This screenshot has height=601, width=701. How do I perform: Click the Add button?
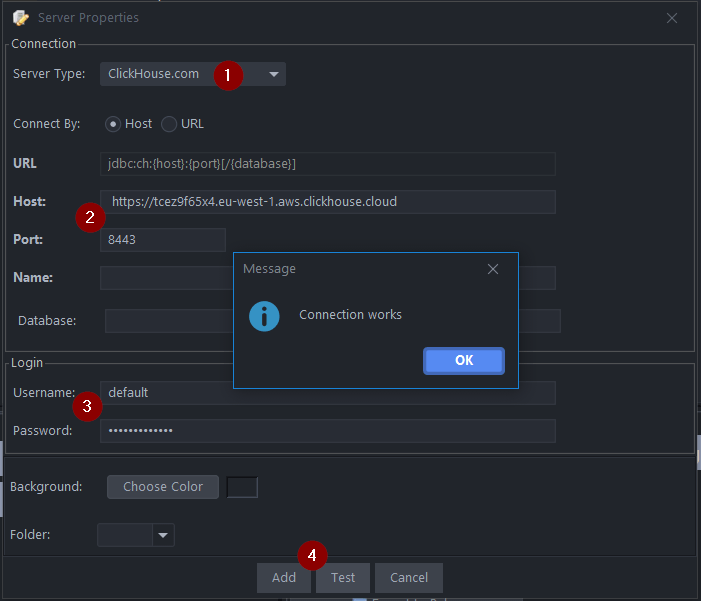(283, 578)
